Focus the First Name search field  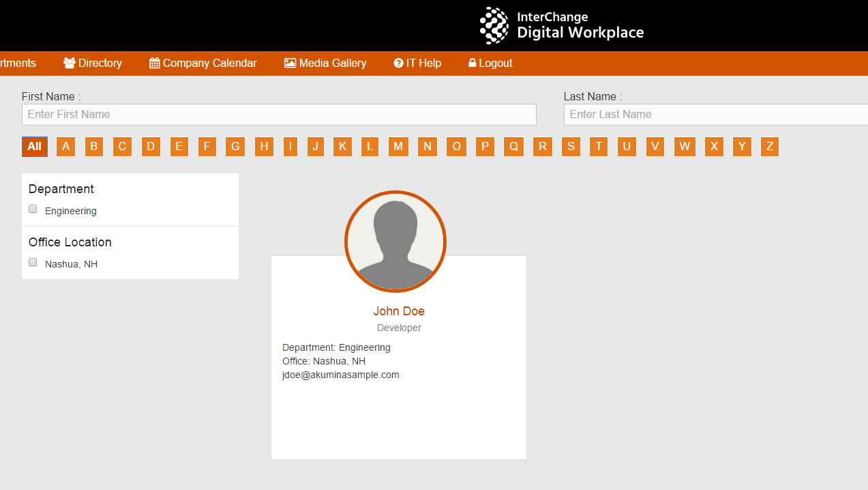click(x=279, y=115)
